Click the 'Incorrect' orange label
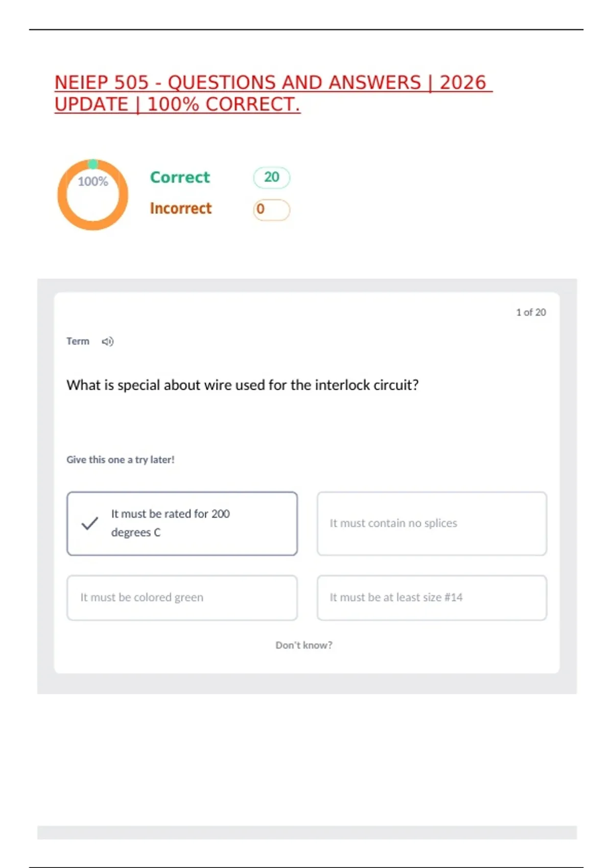The image size is (613, 868). (180, 208)
